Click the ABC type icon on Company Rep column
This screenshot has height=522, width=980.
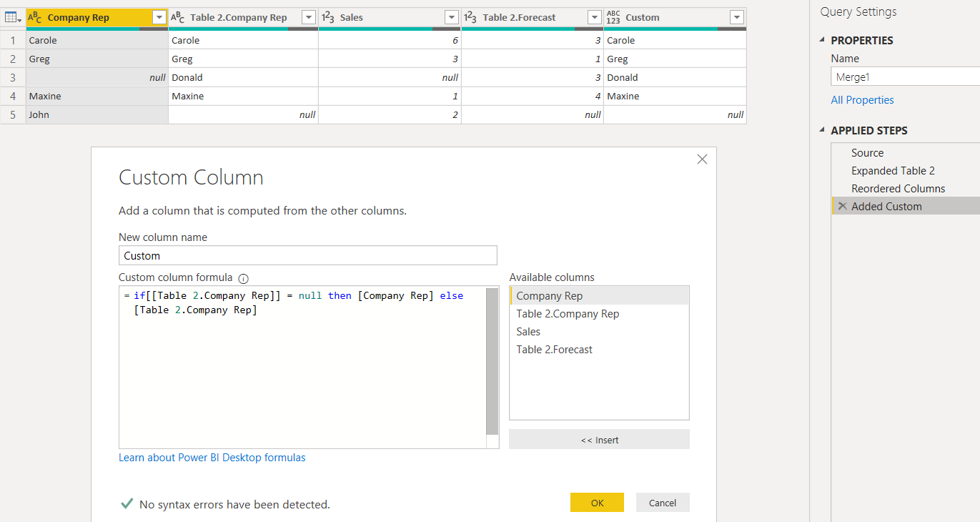(x=35, y=17)
